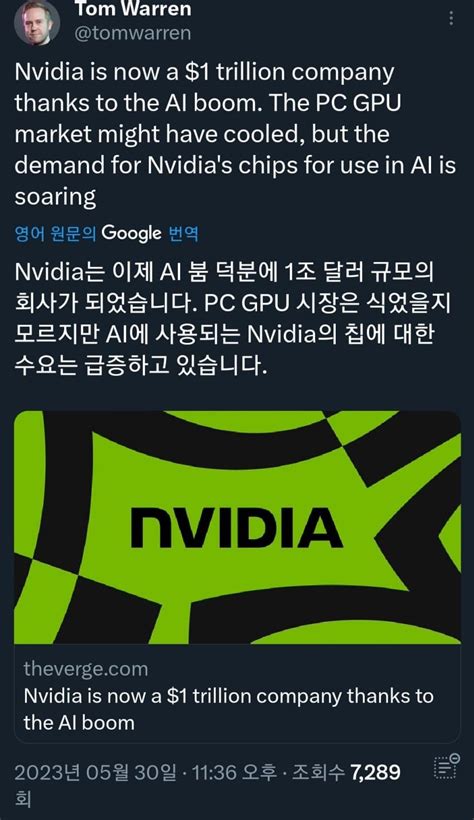Click the 2023년 05월 30일 date stamp
Viewport: 474px width, 820px height.
(95, 772)
